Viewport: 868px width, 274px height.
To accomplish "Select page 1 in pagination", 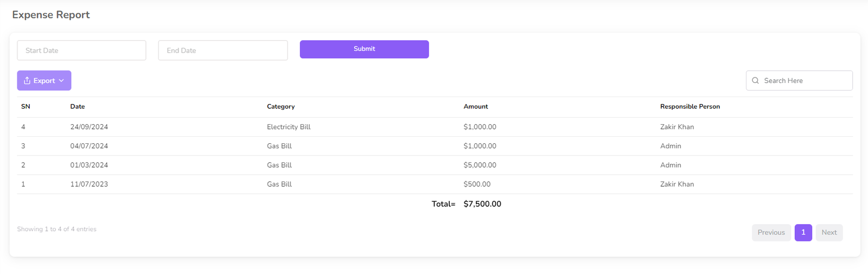I will pyautogui.click(x=803, y=232).
